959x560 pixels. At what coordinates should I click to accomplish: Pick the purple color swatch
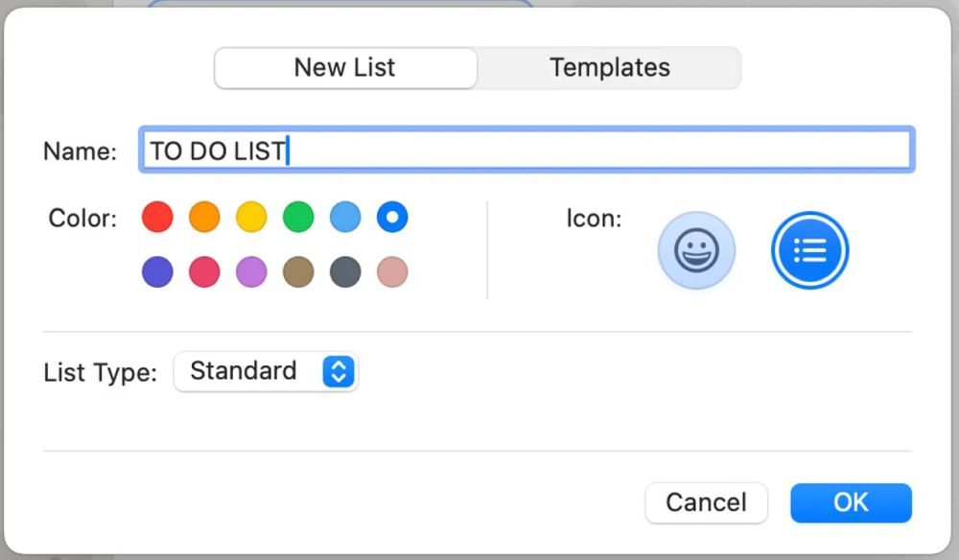(x=251, y=271)
